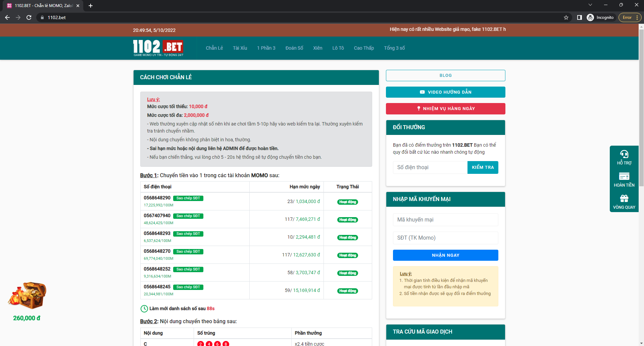The height and width of the screenshot is (346, 644).
Task: Click the BLOG button
Action: (446, 76)
